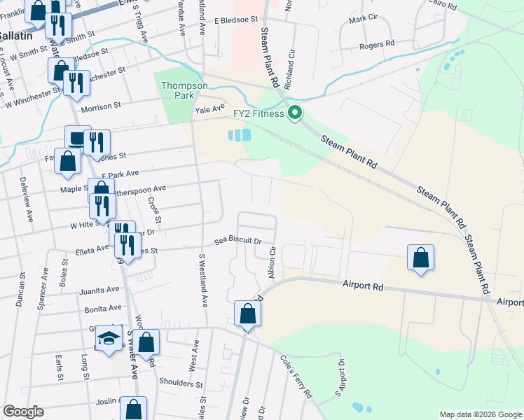Click the shopping bag marker beside S Water Ave
The height and width of the screenshot is (420, 524).
coord(146,343)
